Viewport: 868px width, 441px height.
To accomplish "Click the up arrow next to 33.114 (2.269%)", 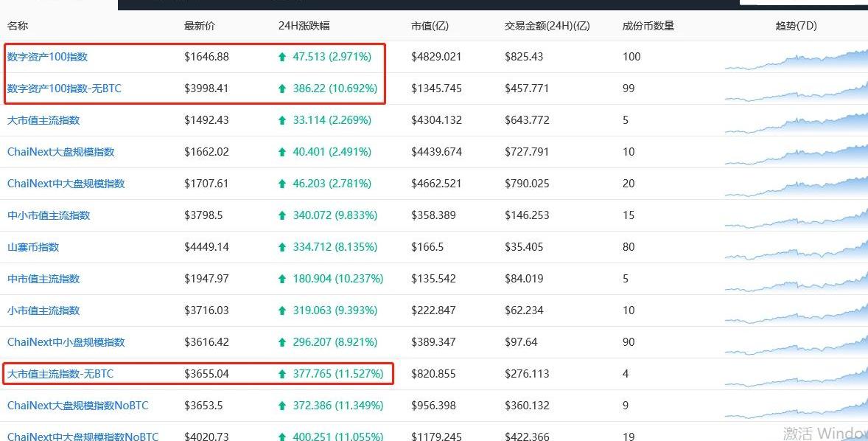I will pyautogui.click(x=282, y=120).
